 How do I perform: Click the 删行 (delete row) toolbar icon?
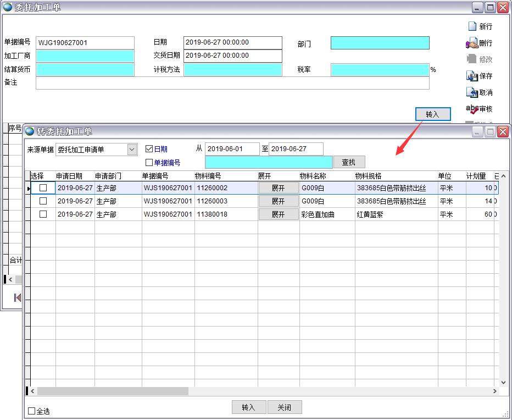pos(472,43)
